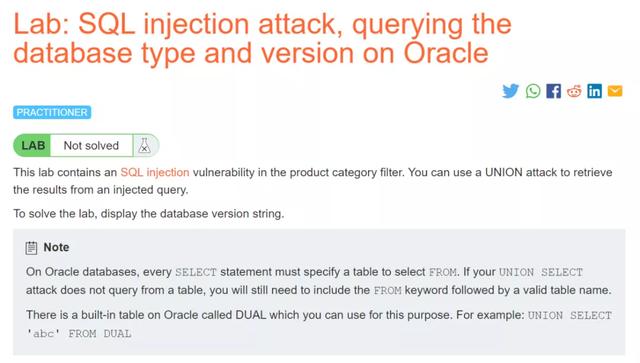
Task: Open the SQL injection link
Action: tap(155, 172)
